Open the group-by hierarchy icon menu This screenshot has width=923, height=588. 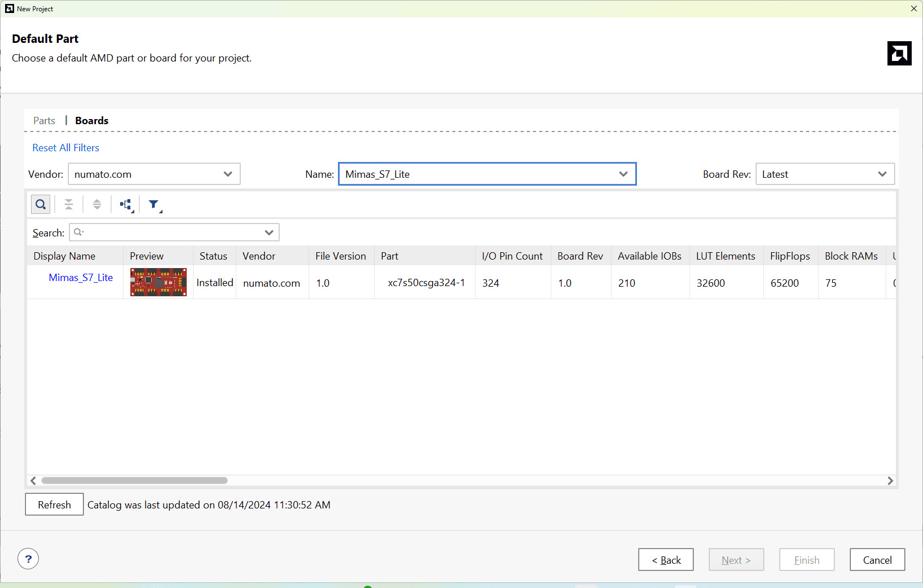126,204
